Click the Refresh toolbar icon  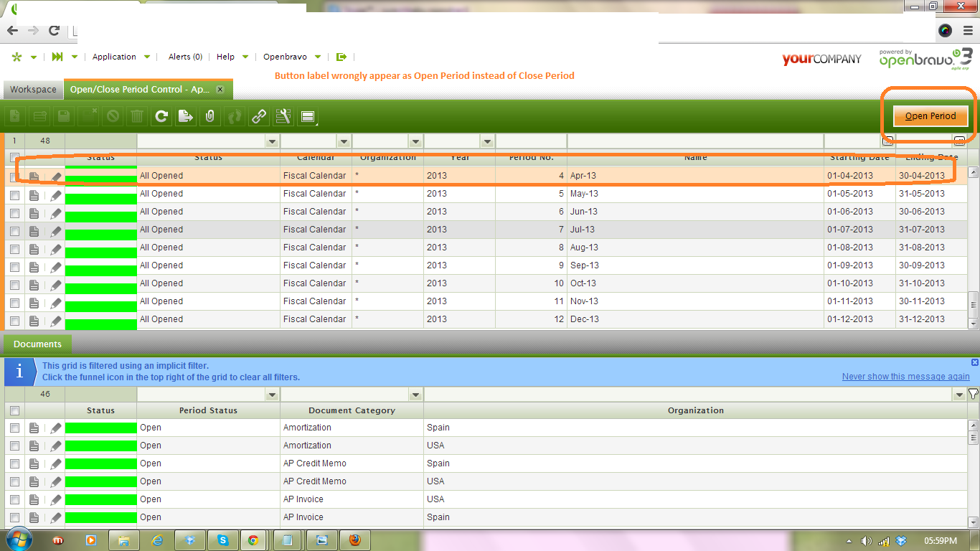tap(161, 116)
